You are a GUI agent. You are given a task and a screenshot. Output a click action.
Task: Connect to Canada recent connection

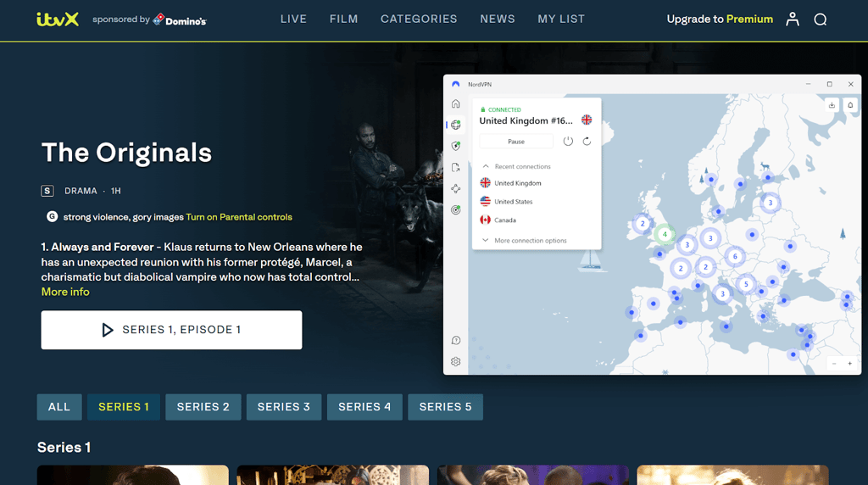pyautogui.click(x=498, y=220)
